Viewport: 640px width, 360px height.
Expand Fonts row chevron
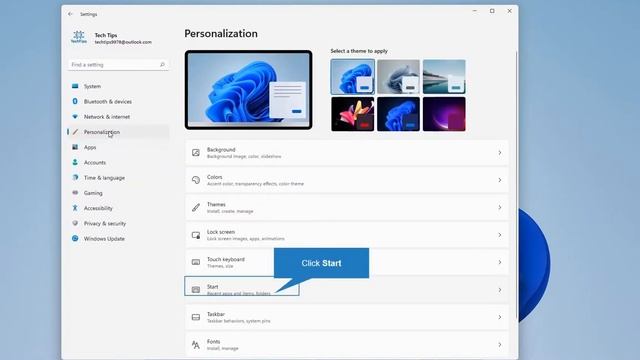[x=500, y=344]
